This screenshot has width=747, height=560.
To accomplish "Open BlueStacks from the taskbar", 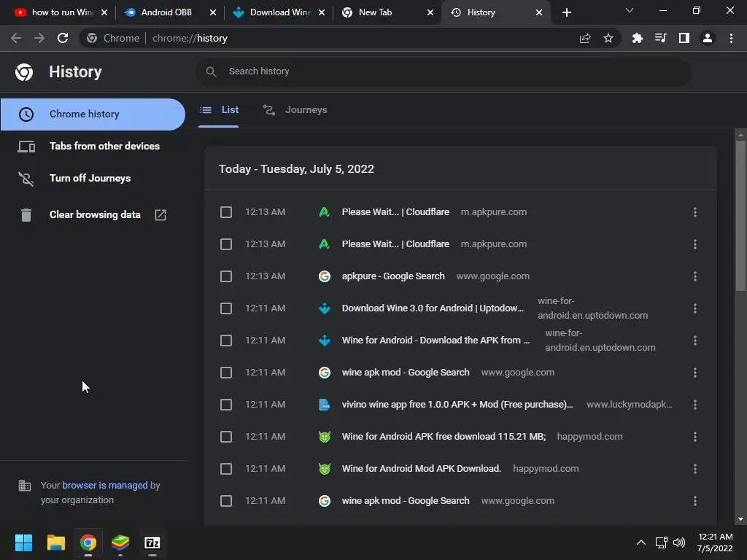I will [x=120, y=542].
